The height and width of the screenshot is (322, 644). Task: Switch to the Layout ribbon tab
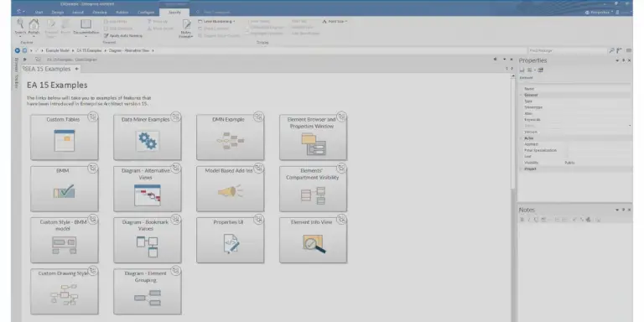tap(78, 13)
